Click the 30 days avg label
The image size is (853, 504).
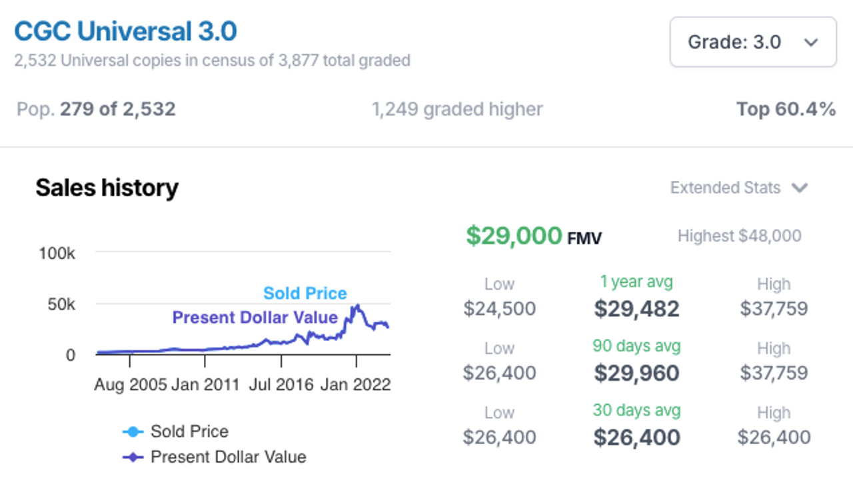pos(636,410)
